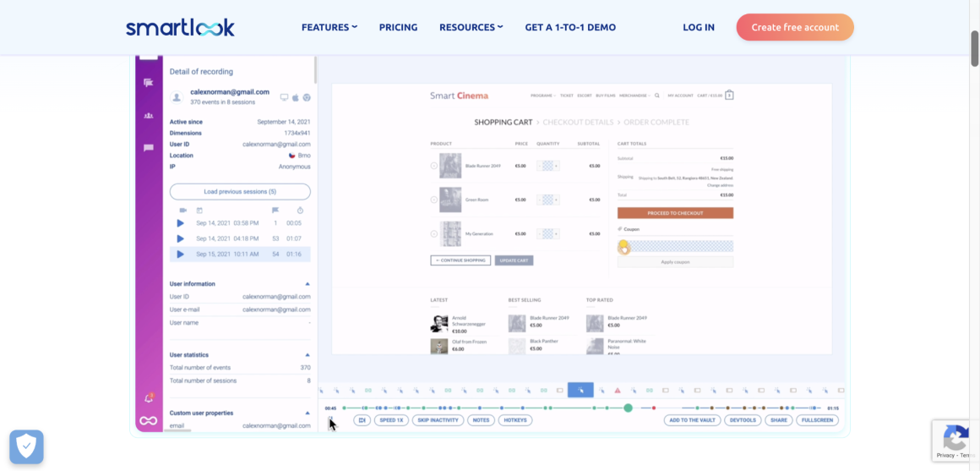The width and height of the screenshot is (980, 471).
Task: Click LOG IN in the header
Action: (699, 28)
